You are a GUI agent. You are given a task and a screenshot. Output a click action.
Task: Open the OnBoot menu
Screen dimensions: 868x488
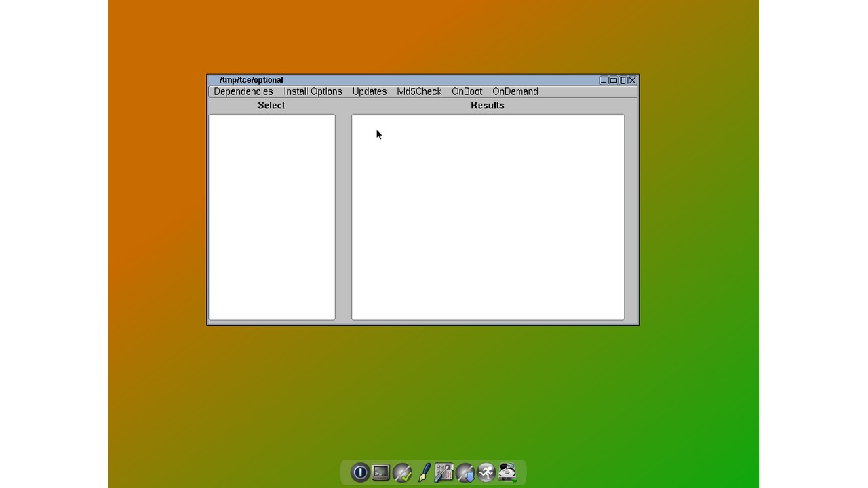[x=467, y=91]
